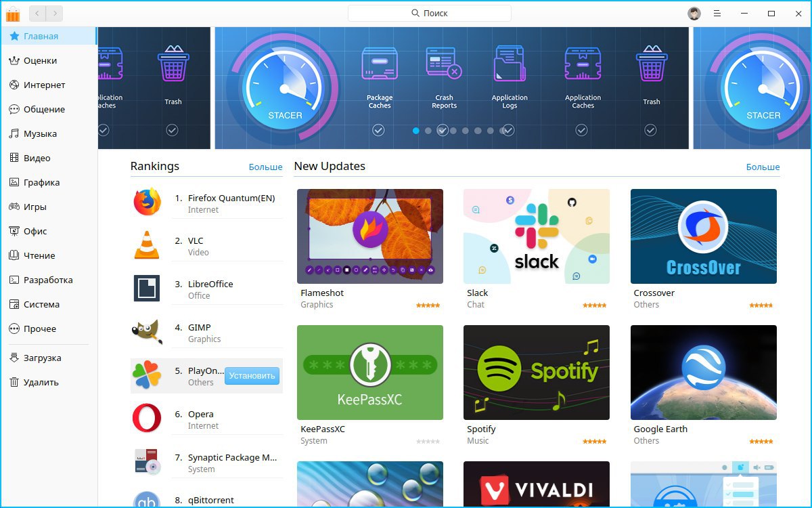The width and height of the screenshot is (812, 508).
Task: Open the CrossOver app thumbnail
Action: pos(704,236)
